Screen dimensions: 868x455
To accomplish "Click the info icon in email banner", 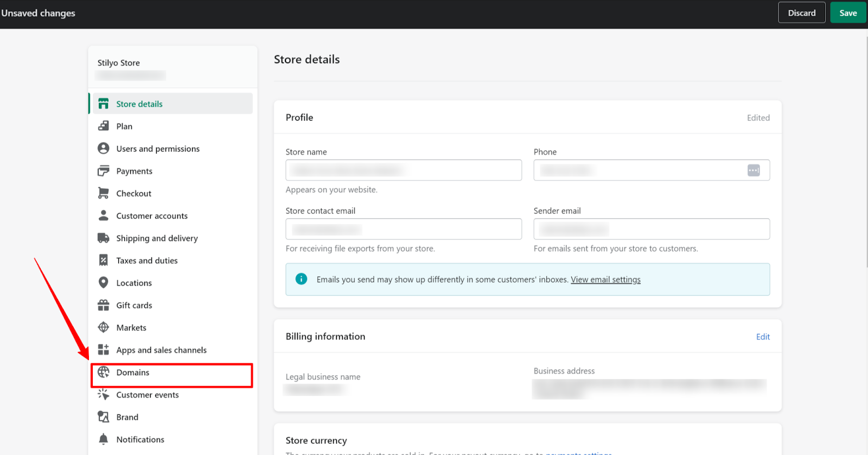I will 301,279.
